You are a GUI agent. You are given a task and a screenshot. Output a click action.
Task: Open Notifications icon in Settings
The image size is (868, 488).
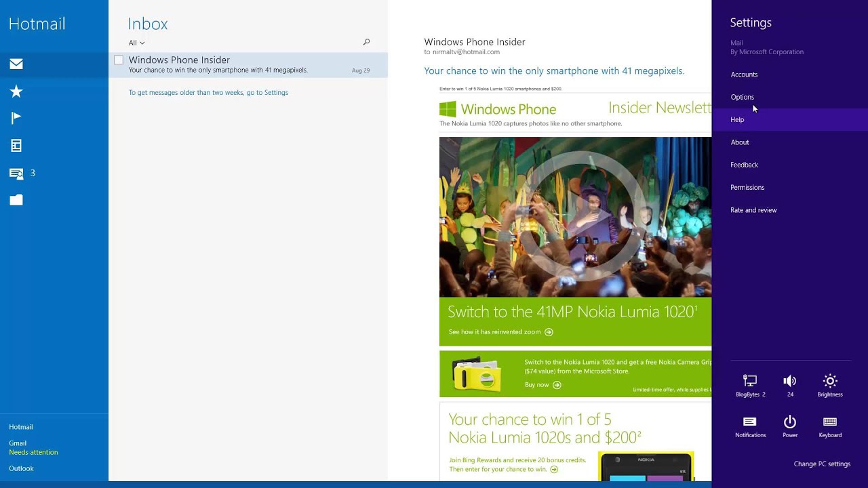pos(750,422)
